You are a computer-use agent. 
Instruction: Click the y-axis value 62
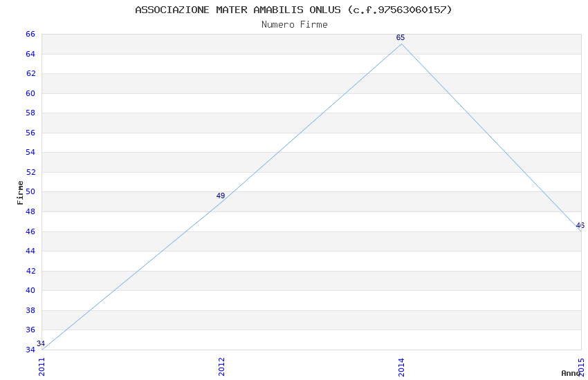tap(30, 73)
